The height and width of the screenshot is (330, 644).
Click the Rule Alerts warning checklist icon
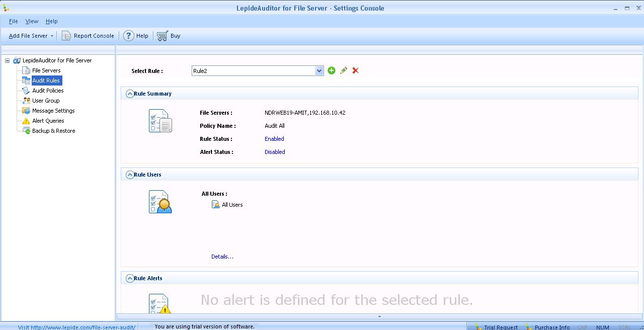(x=160, y=304)
